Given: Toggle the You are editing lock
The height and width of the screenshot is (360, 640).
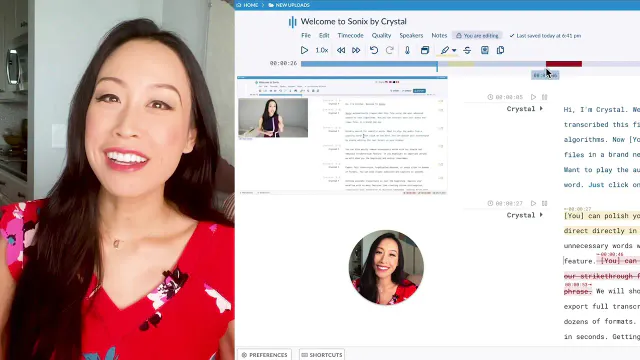Looking at the screenshot, I should click(x=477, y=36).
